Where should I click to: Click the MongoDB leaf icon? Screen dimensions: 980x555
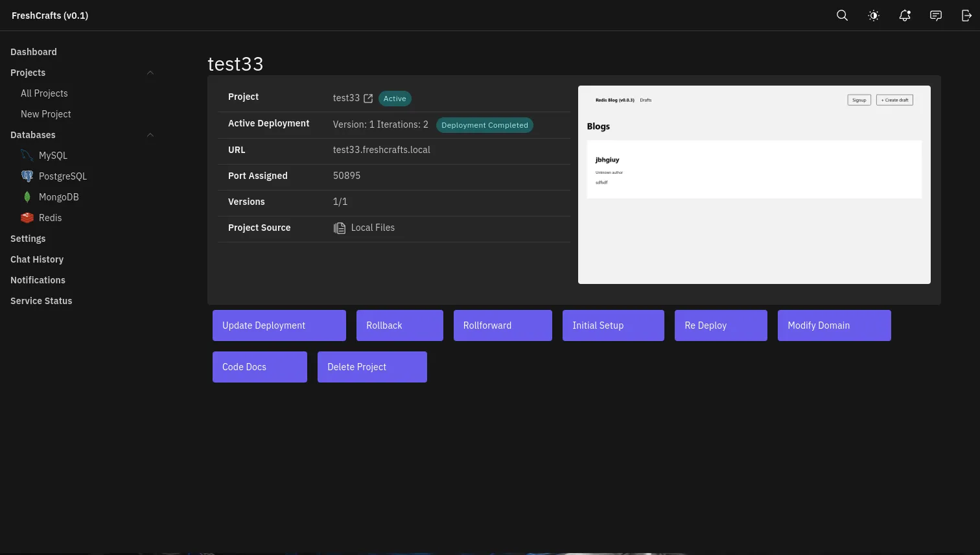[x=27, y=197]
